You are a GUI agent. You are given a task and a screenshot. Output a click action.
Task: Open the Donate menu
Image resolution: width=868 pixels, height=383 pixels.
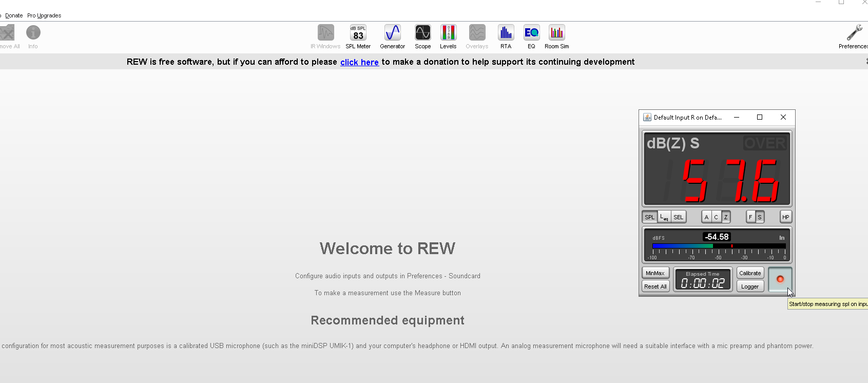(14, 15)
